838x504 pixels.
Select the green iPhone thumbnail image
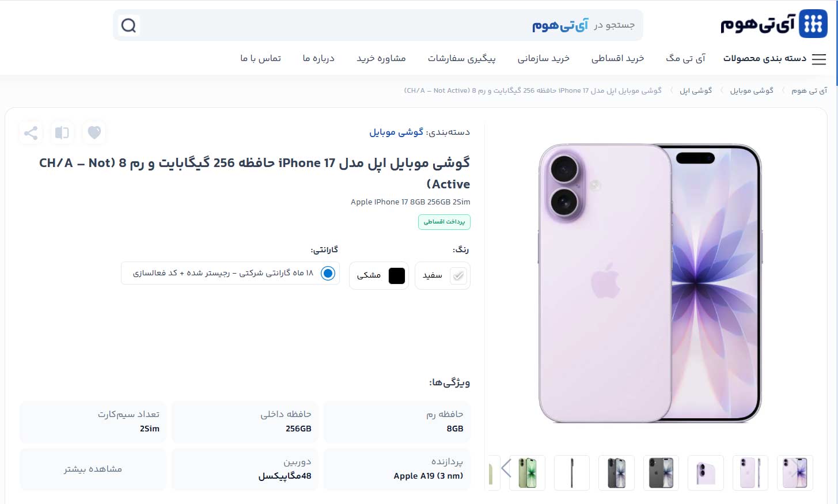tap(527, 473)
